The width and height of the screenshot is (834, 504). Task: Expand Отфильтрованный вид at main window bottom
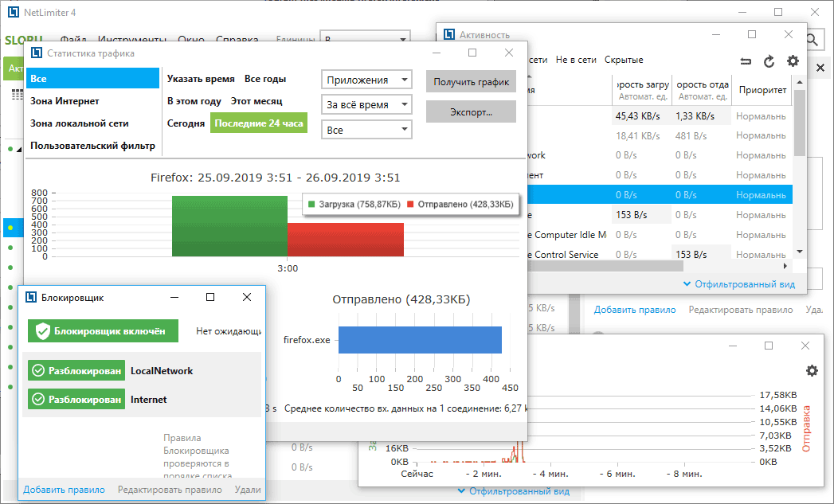(x=514, y=491)
